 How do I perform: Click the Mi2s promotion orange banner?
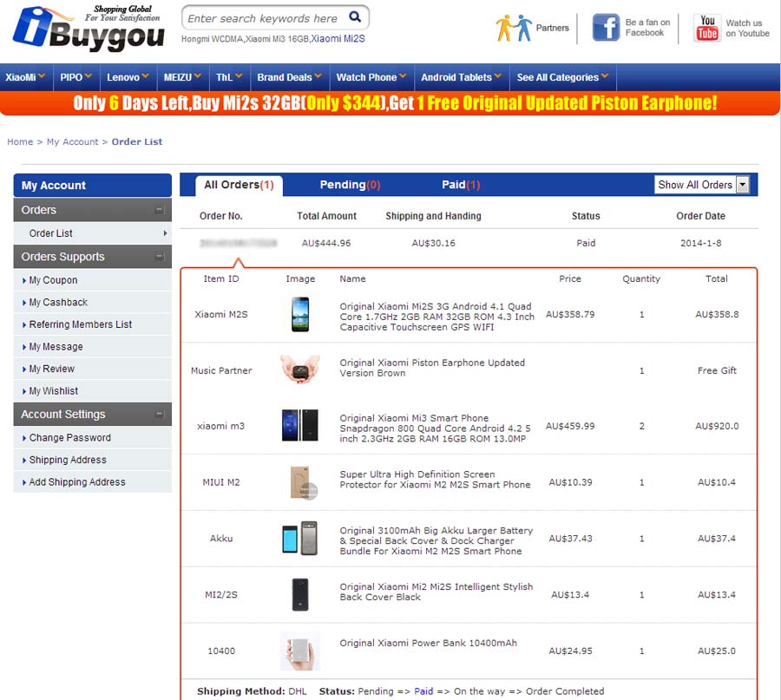[390, 103]
